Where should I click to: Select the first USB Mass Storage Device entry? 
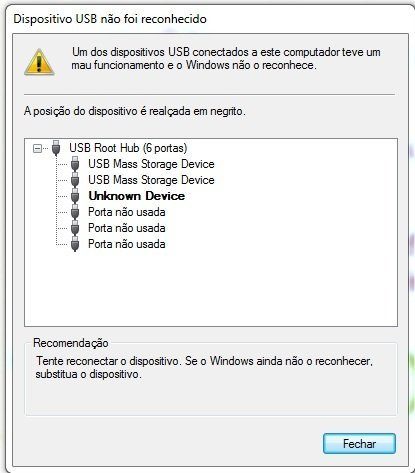(x=151, y=164)
